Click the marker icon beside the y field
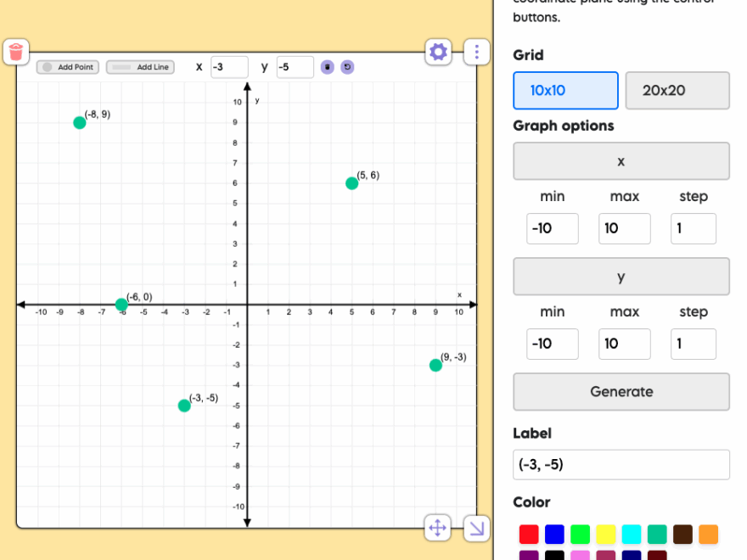Viewport: 747px width, 560px height. coord(327,67)
